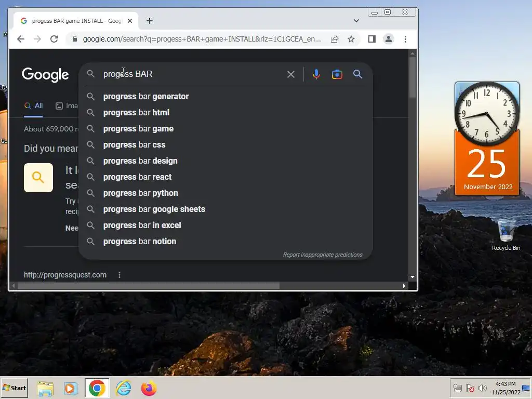The height and width of the screenshot is (399, 532).
Task: Choose suggestion progress bar google sheets
Action: point(225,209)
